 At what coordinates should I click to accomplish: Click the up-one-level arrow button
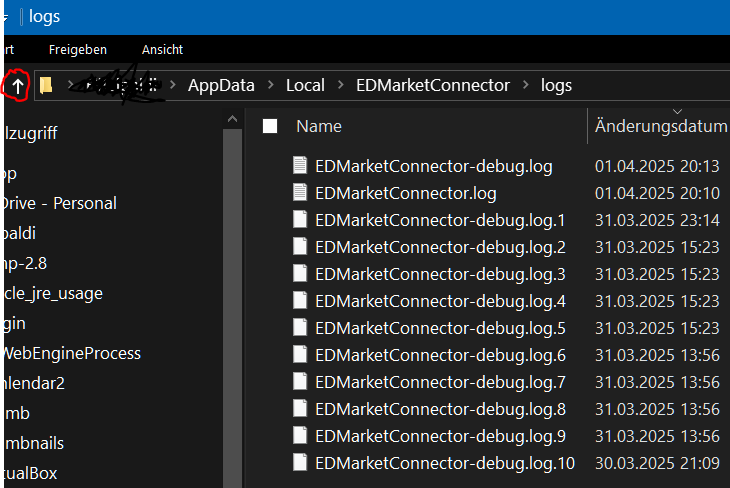[18, 86]
